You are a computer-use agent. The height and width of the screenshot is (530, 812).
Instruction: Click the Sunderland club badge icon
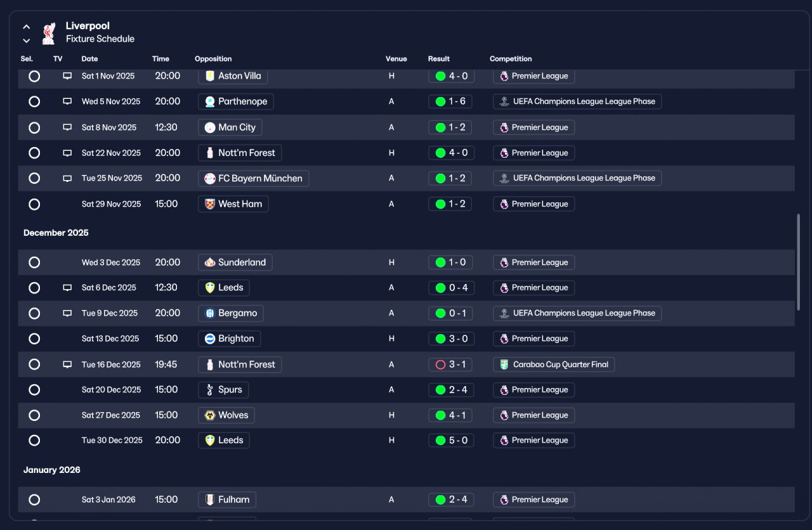(210, 262)
